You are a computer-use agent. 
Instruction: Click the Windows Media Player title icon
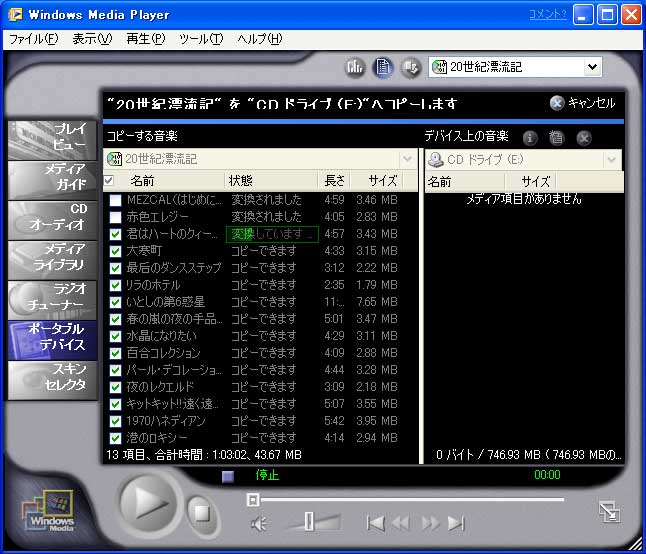point(16,15)
